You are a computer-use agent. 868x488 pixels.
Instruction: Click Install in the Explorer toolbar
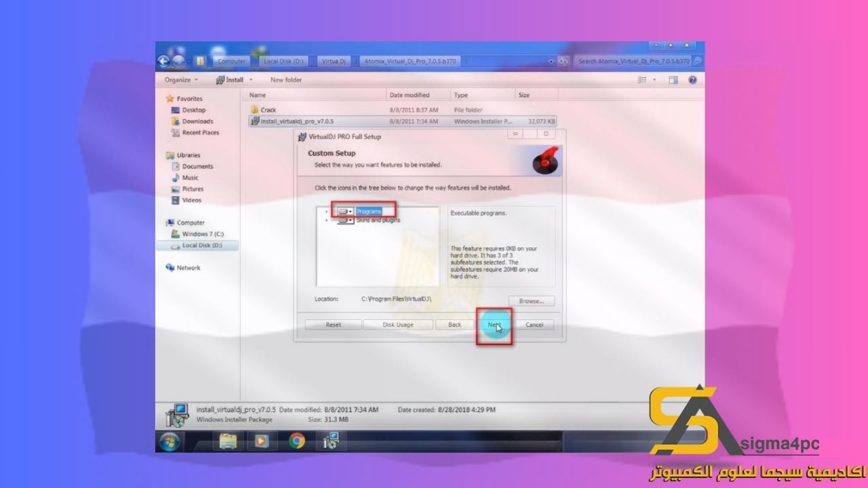tap(230, 80)
